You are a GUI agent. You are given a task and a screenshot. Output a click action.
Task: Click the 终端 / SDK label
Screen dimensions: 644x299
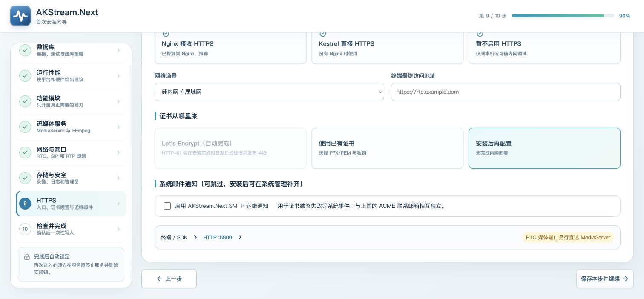point(174,237)
